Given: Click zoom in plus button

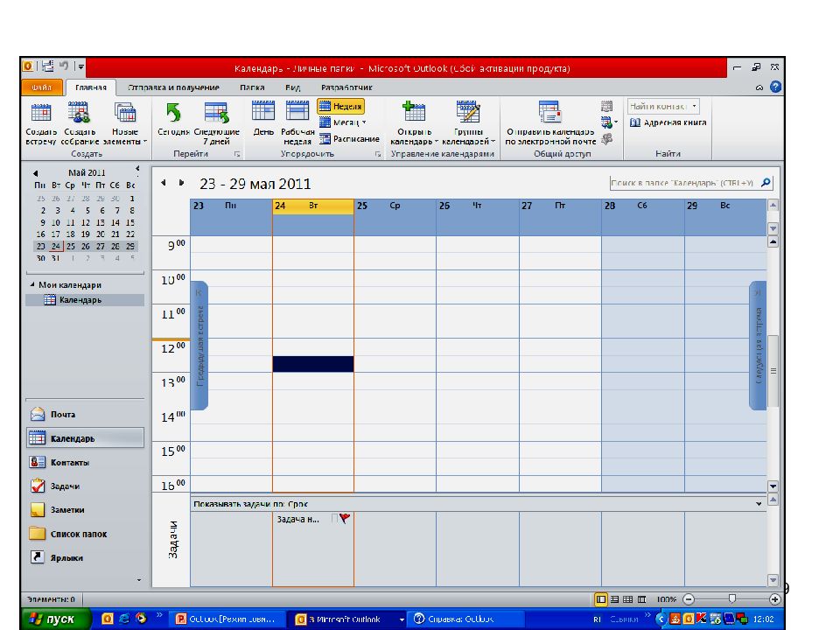Looking at the screenshot, I should (774, 599).
